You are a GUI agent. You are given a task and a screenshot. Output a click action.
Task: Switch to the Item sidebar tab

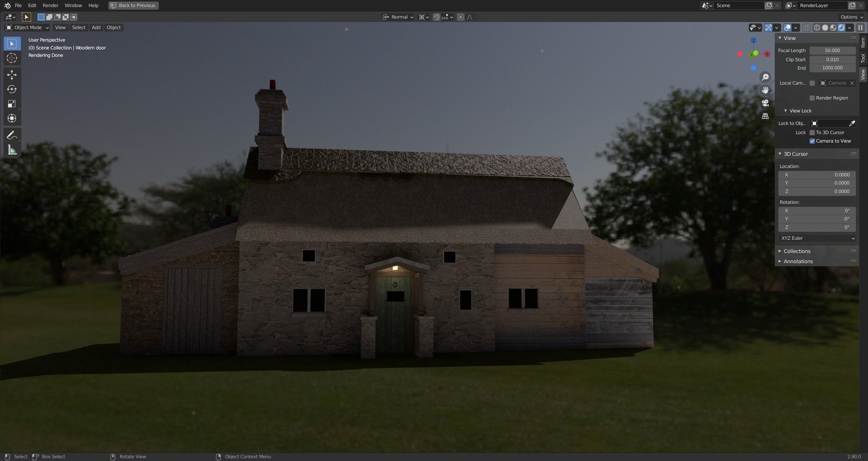pyautogui.click(x=863, y=43)
